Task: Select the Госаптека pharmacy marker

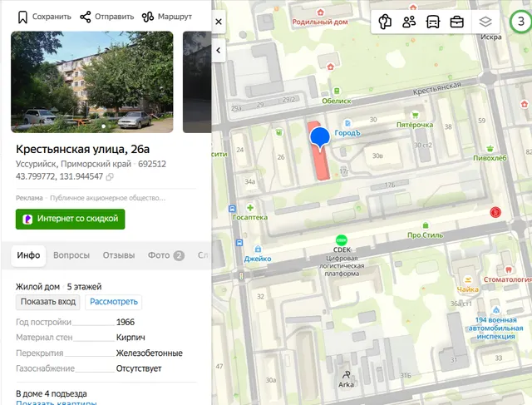Action: coord(250,208)
